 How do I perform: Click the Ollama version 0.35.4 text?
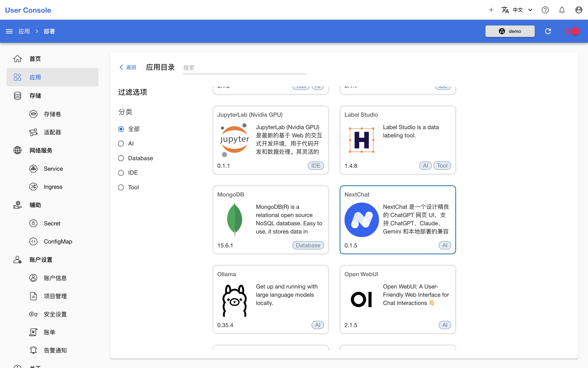tap(225, 325)
